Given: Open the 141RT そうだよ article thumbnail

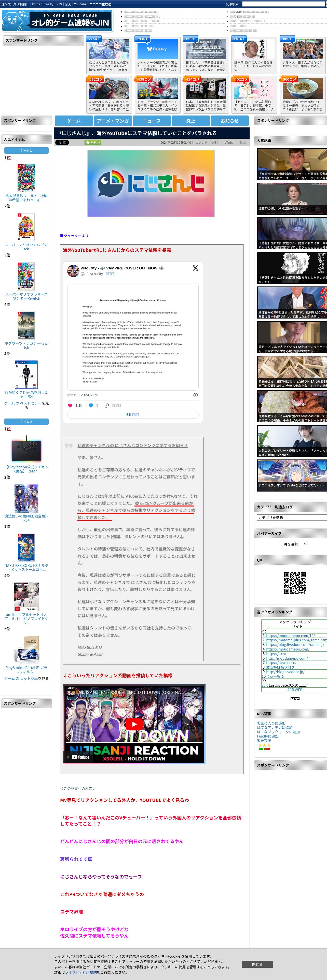Looking at the screenshot, I should (254, 49).
